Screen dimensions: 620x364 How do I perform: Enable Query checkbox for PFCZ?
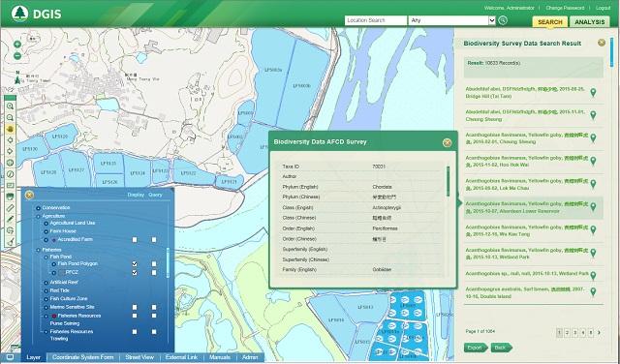[154, 272]
